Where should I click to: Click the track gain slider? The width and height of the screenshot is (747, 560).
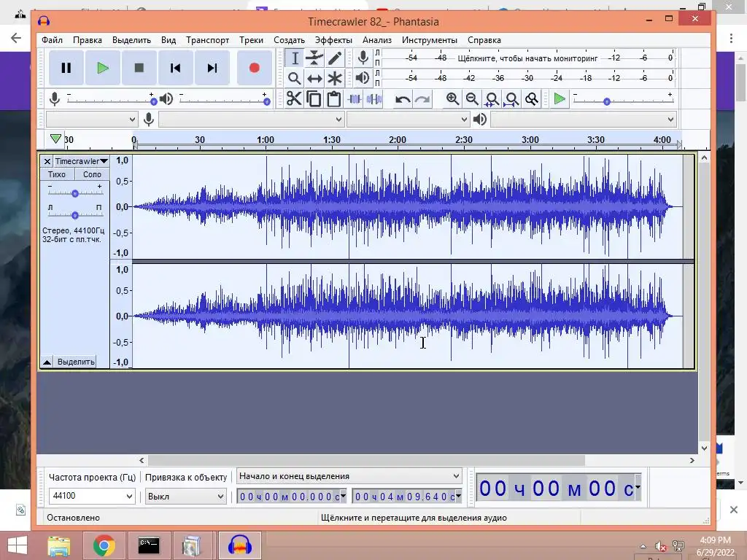tap(75, 192)
